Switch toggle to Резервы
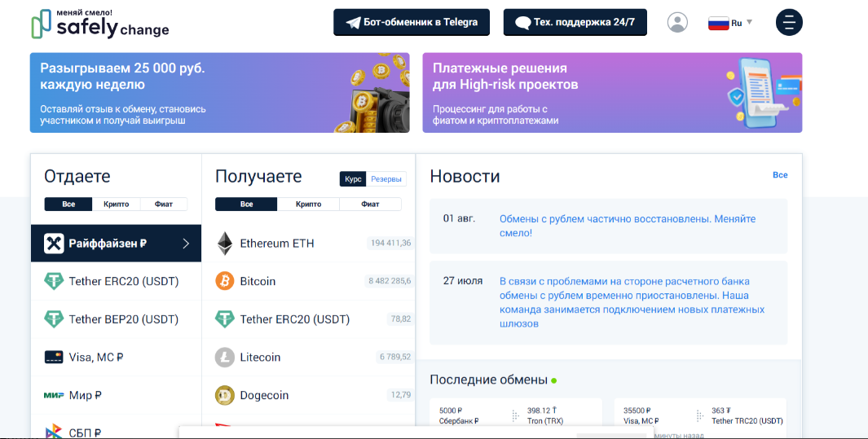The width and height of the screenshot is (868, 439). [386, 179]
